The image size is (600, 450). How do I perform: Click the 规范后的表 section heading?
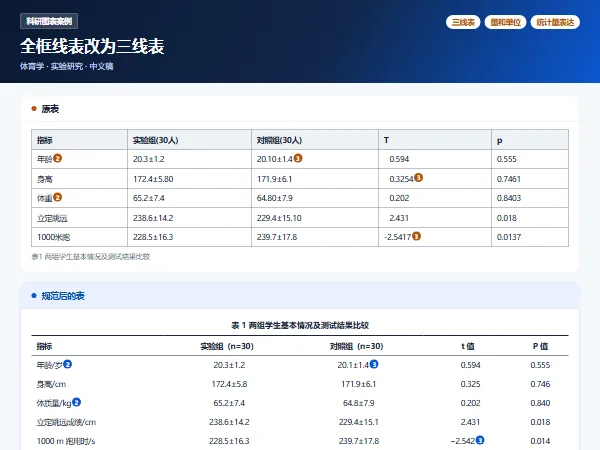point(63,296)
